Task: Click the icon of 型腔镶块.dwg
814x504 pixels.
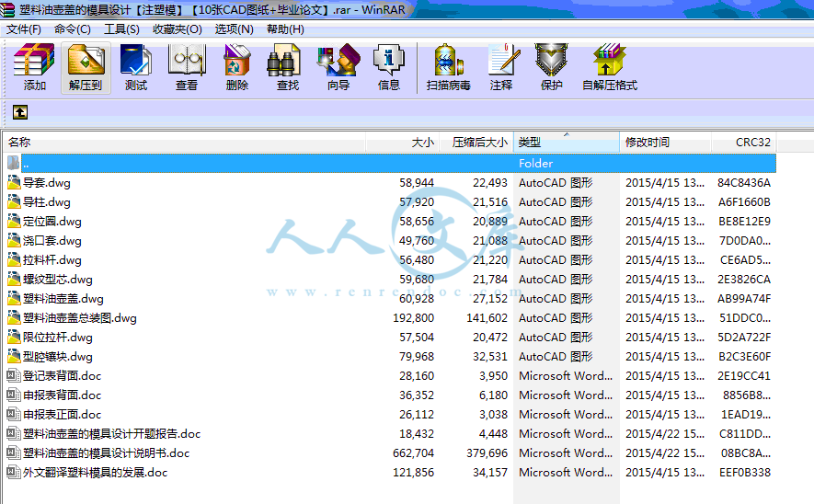Action: tap(14, 357)
